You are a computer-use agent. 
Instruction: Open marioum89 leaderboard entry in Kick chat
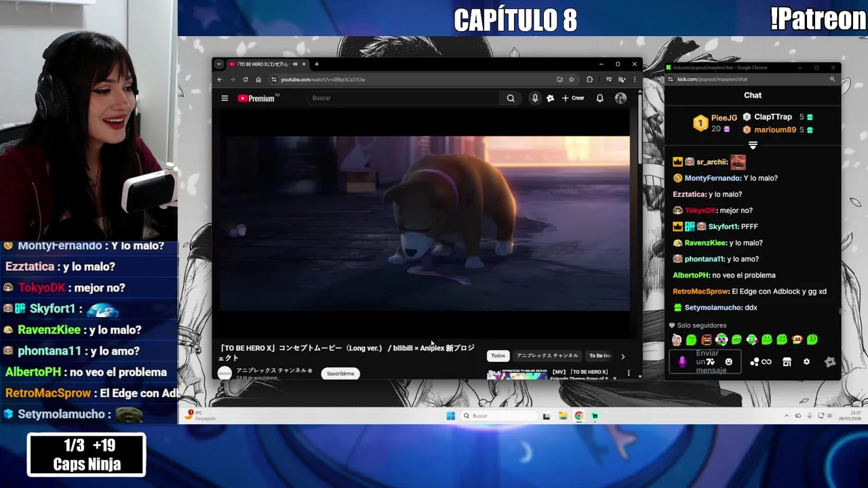[778, 129]
